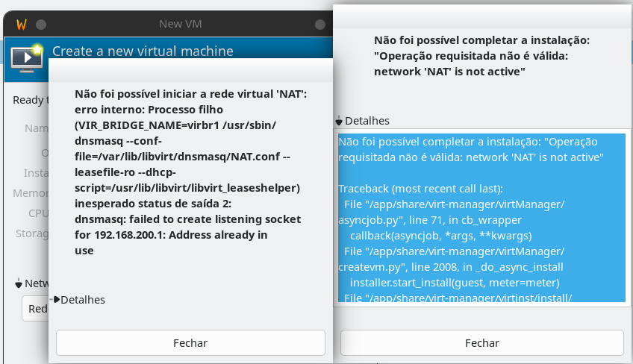This screenshot has height=364, width=633.
Task: Click the dnsmasq 'Address already in use' message
Action: tap(187, 235)
